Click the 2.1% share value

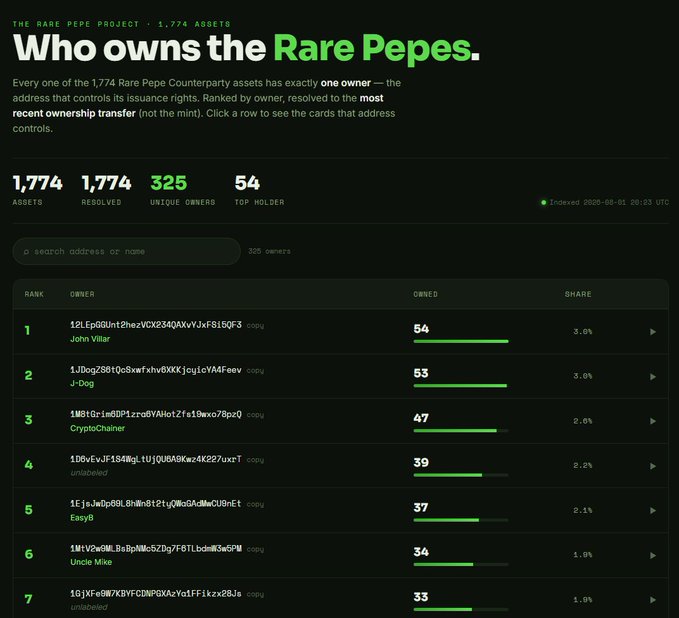[x=582, y=511]
